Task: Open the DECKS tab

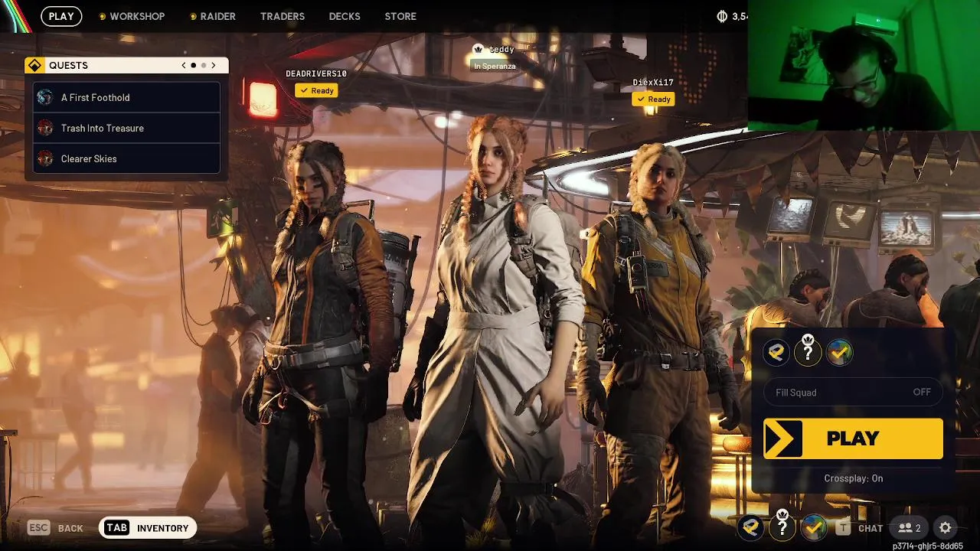Action: pos(345,16)
